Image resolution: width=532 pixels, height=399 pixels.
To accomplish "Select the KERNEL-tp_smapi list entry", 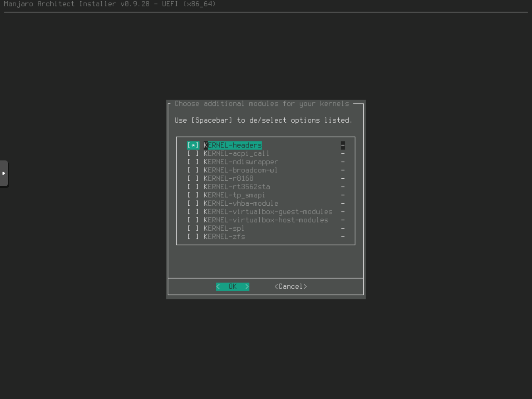I will pos(234,195).
